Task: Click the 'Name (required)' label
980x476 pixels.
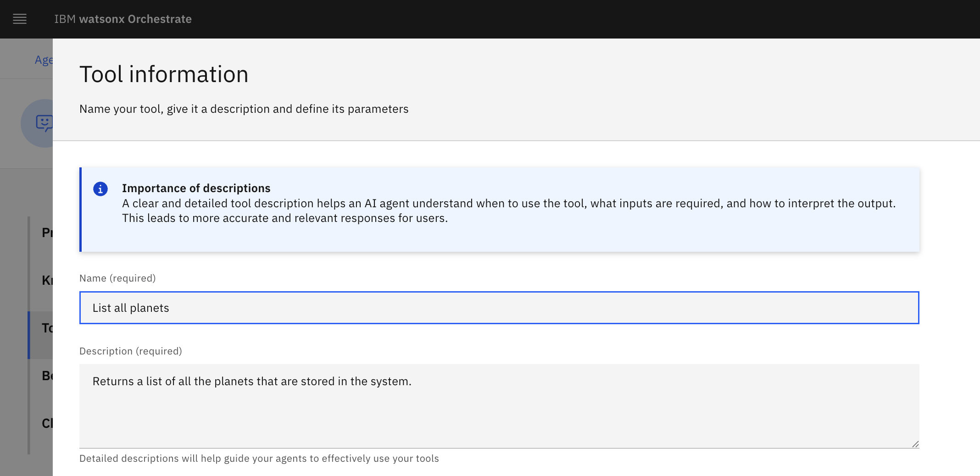Action: (x=117, y=278)
